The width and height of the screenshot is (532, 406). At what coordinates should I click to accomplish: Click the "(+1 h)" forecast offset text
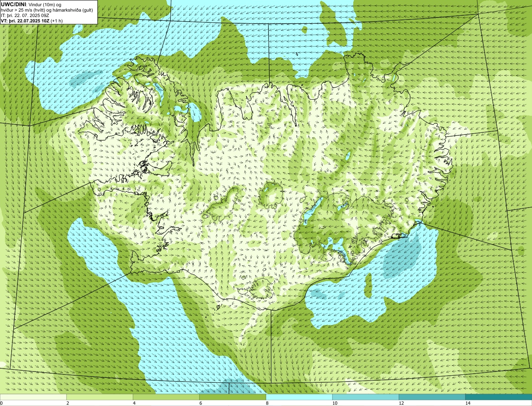point(57,20)
